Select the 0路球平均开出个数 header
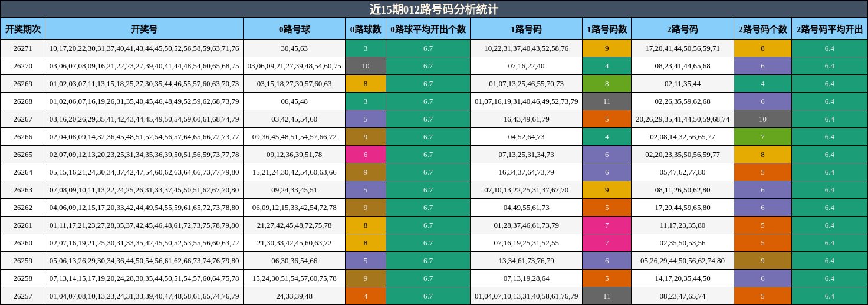The width and height of the screenshot is (868, 305). coord(428,28)
